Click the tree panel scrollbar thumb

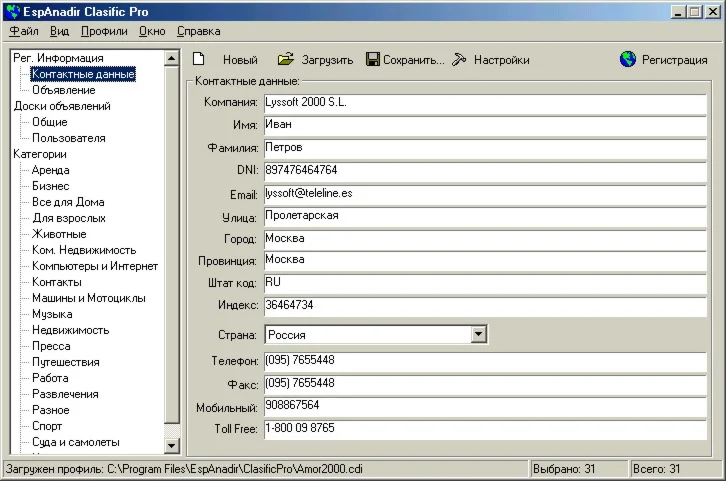171,244
